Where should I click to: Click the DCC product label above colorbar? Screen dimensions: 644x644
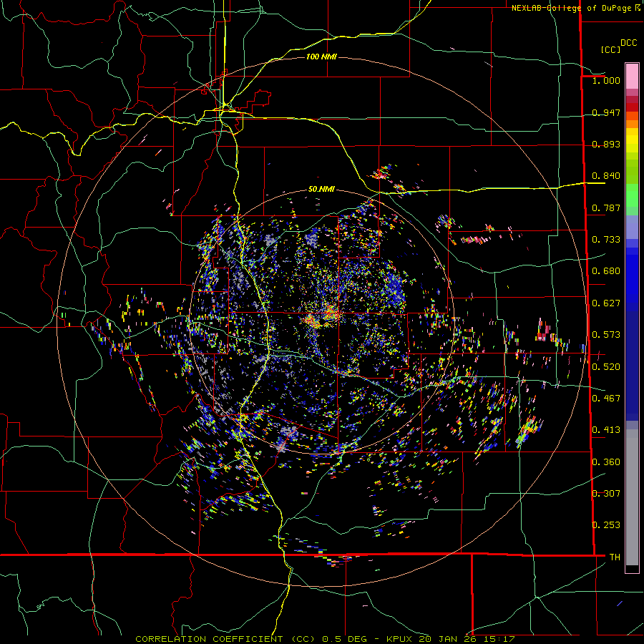click(629, 43)
